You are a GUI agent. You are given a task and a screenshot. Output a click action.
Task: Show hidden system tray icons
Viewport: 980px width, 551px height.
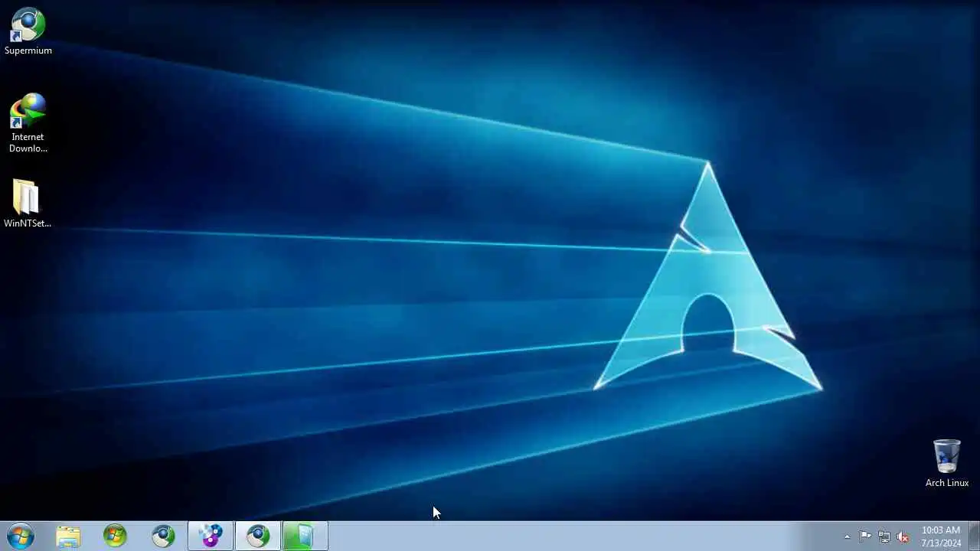(x=847, y=536)
